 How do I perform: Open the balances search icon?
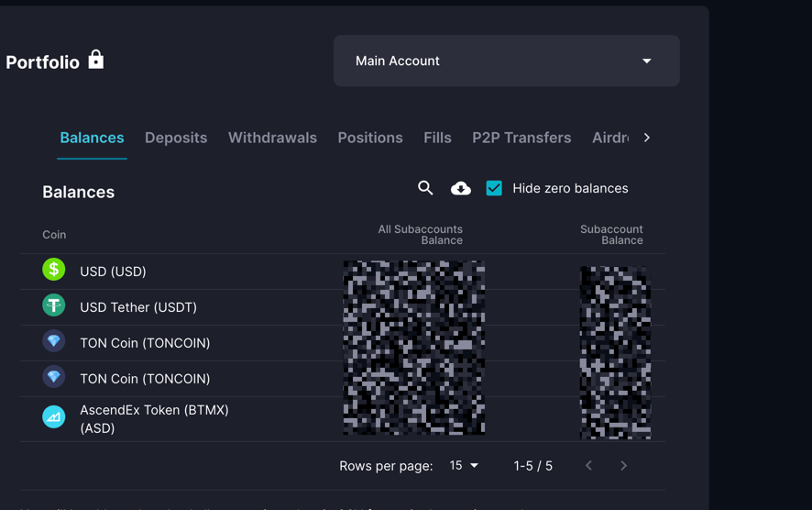[x=425, y=188]
